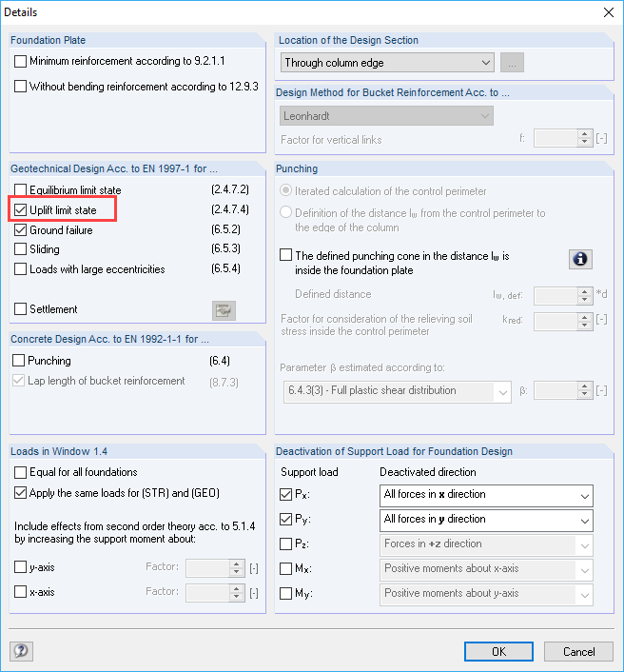Click the Loads in Window 1.4 header
This screenshot has height=672, width=624.
(x=59, y=451)
